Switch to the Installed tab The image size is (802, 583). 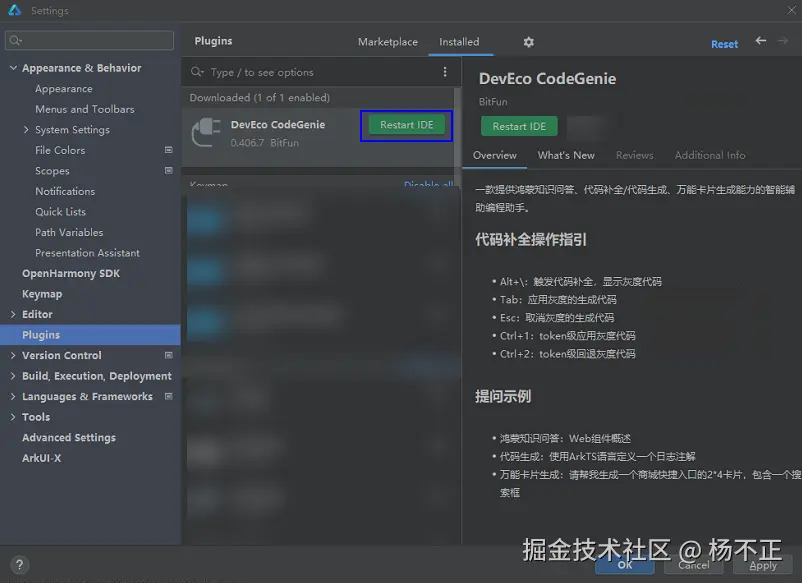[459, 42]
